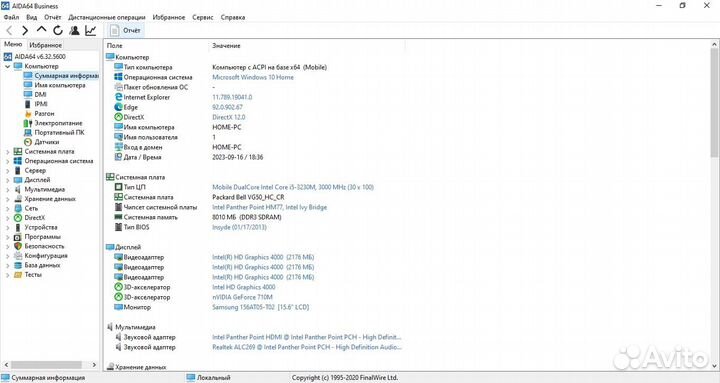Screen dimensions: 720x383
Task: Open Дистанционные операции menu
Action: [107, 17]
